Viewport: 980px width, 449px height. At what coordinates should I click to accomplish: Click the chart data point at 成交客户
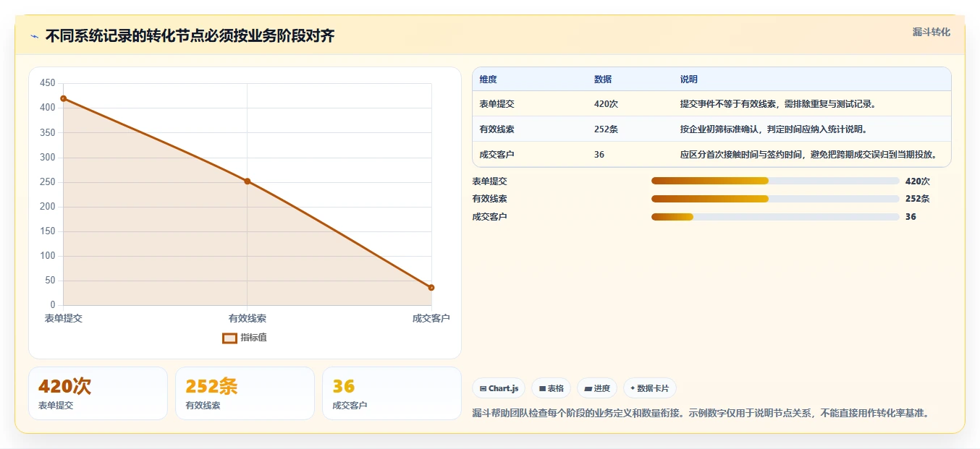tap(431, 288)
